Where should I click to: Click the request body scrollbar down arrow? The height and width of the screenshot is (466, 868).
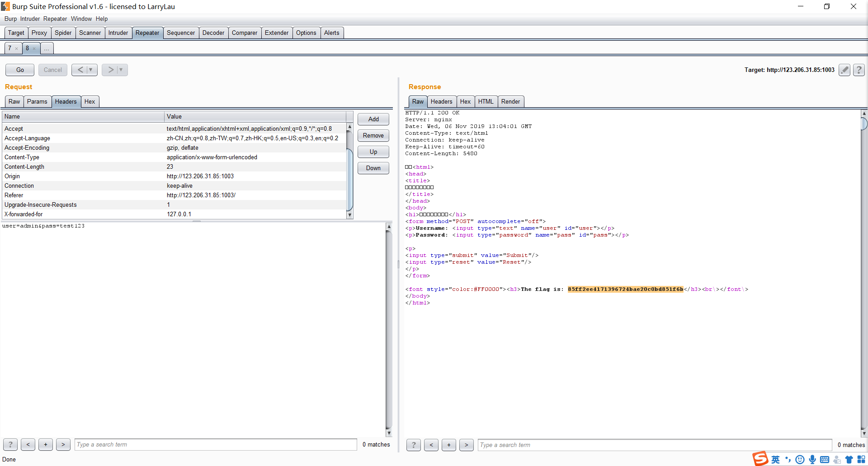click(x=389, y=433)
